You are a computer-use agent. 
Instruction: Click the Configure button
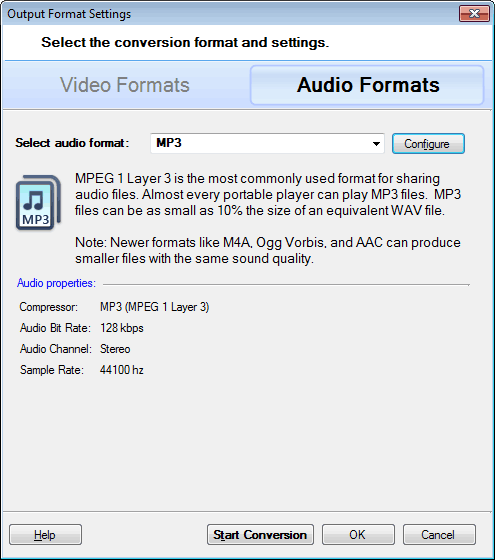(x=428, y=144)
